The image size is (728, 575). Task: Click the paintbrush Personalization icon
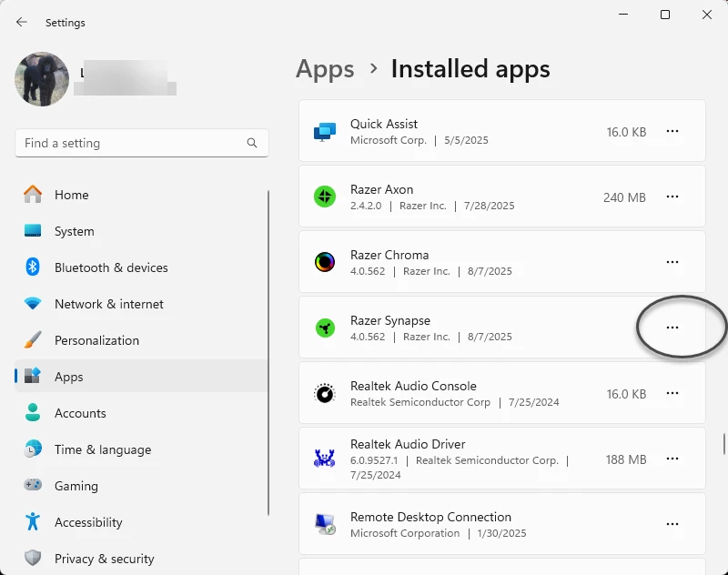tap(33, 339)
